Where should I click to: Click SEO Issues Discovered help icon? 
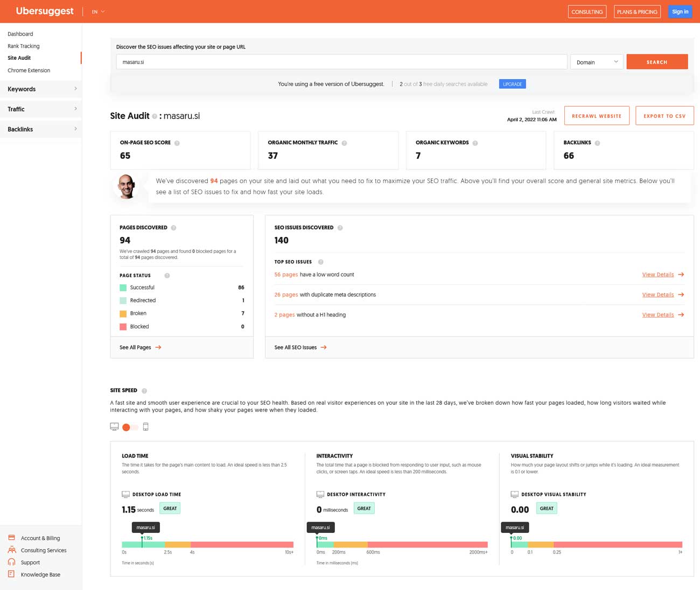(x=340, y=228)
